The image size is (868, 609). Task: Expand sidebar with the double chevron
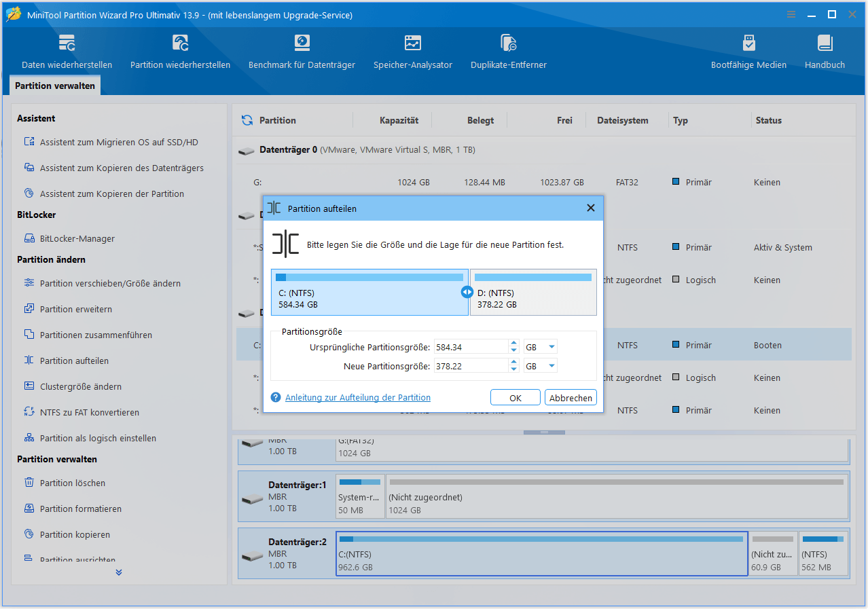click(x=119, y=572)
